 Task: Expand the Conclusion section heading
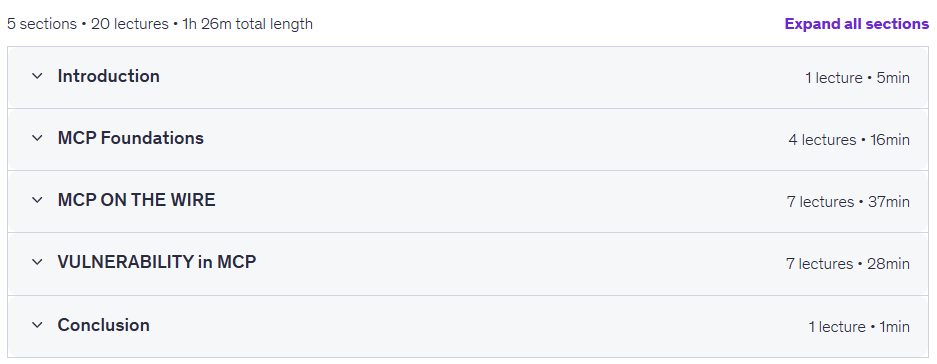point(103,325)
